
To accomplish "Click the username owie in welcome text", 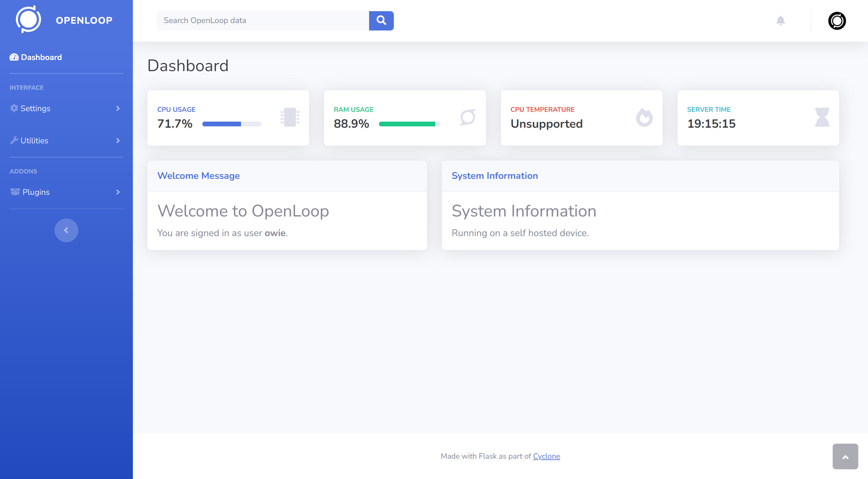I will (x=275, y=233).
